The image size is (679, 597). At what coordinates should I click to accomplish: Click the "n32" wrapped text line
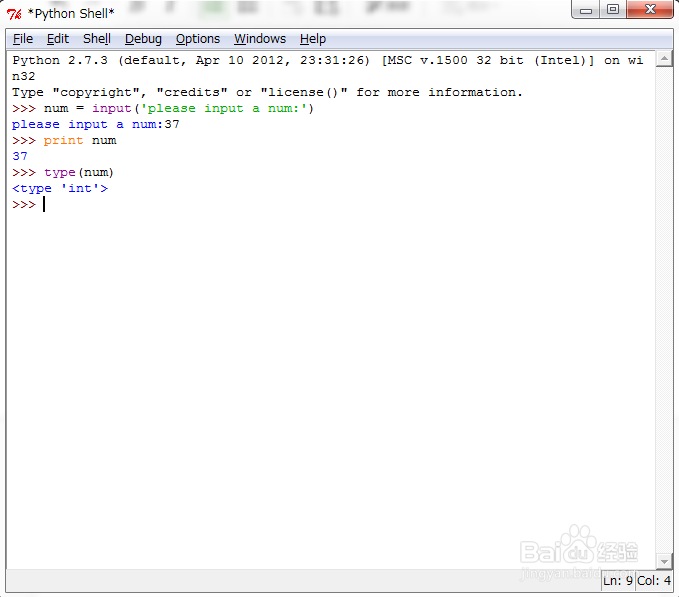pyautogui.click(x=23, y=77)
